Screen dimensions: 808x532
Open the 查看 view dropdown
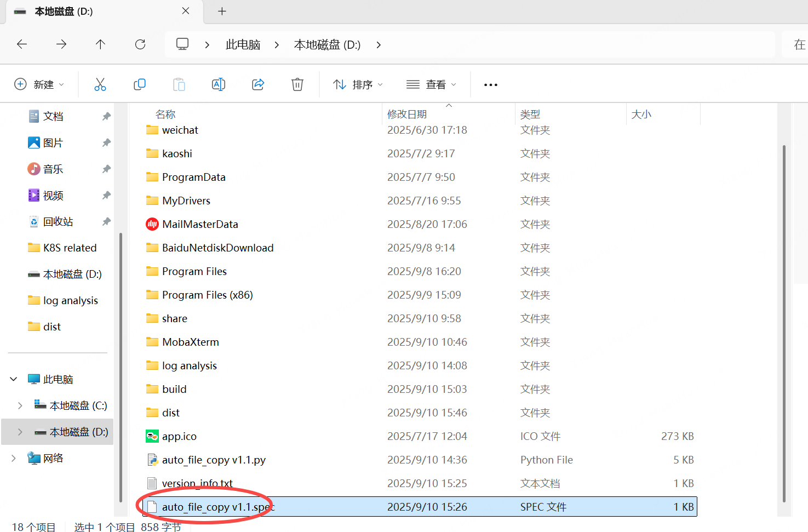(x=431, y=84)
